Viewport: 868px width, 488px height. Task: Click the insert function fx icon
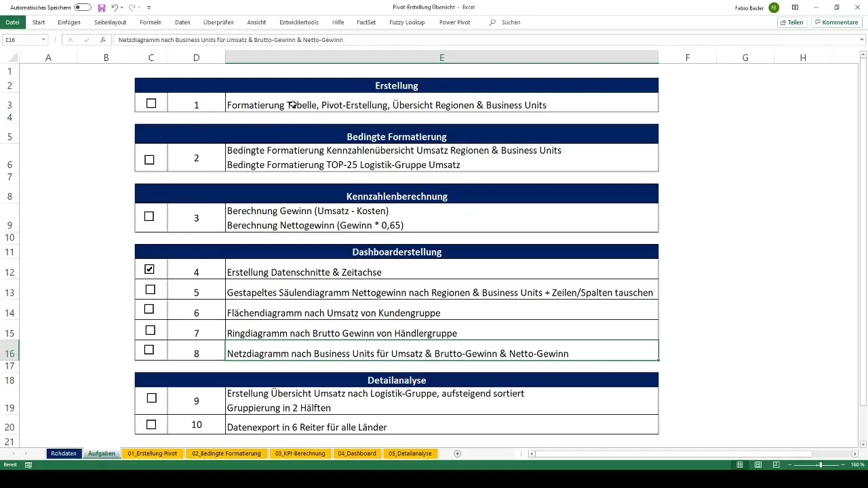click(102, 40)
